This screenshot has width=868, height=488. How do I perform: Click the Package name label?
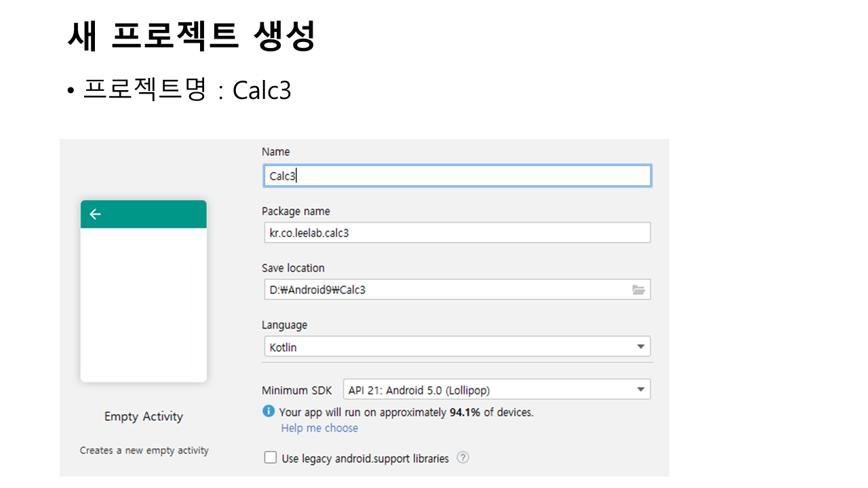click(x=296, y=211)
